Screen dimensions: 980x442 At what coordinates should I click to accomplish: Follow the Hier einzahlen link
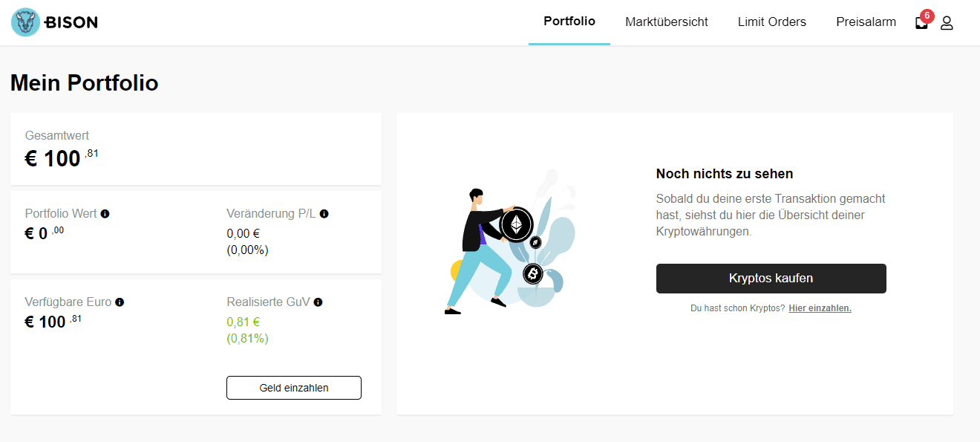[820, 308]
